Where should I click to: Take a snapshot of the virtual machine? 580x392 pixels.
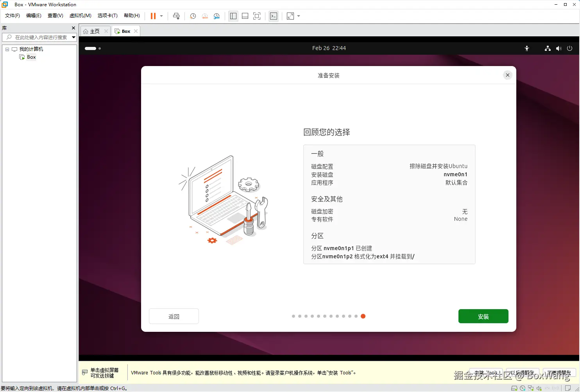(x=193, y=16)
